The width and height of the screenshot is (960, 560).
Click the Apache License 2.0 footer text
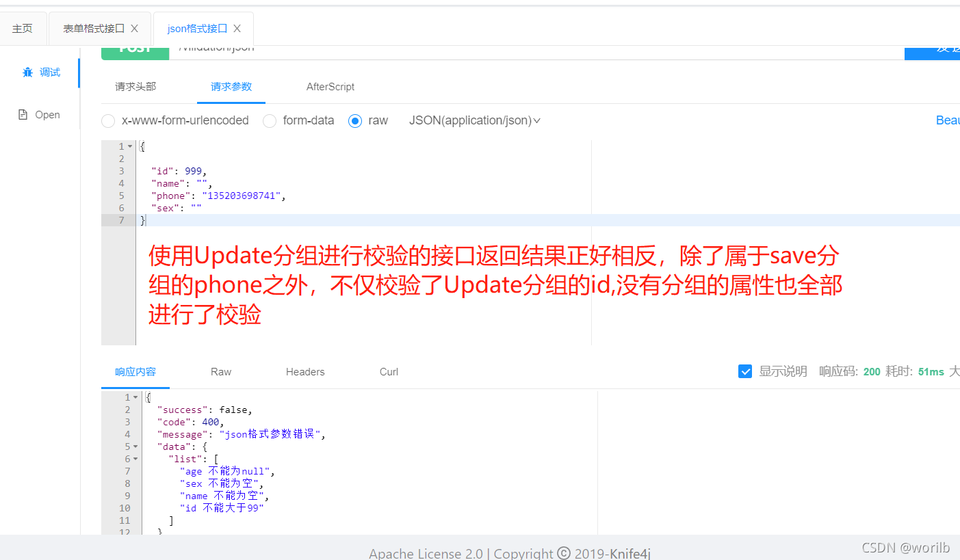pos(426,553)
